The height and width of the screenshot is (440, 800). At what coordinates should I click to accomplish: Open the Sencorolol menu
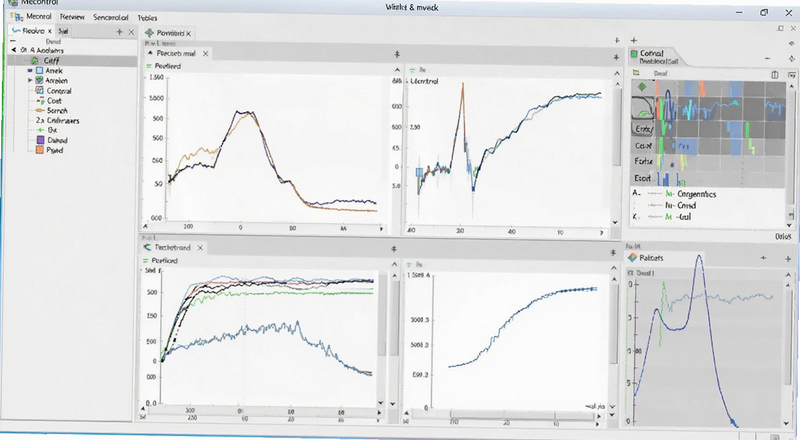coord(110,17)
